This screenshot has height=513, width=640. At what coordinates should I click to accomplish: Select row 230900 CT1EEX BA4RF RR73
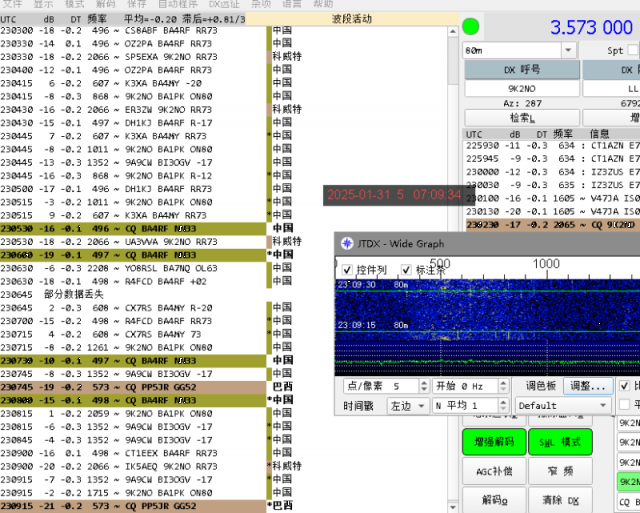click(x=133, y=453)
